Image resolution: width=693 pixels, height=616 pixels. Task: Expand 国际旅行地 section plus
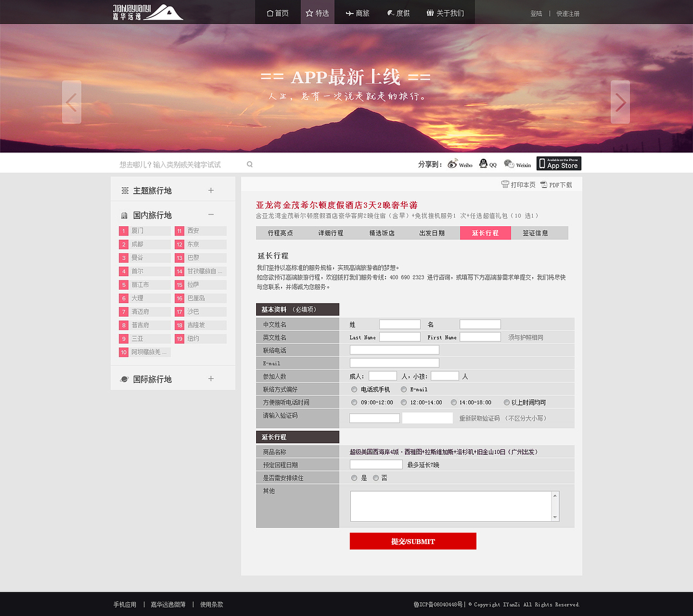pyautogui.click(x=211, y=379)
